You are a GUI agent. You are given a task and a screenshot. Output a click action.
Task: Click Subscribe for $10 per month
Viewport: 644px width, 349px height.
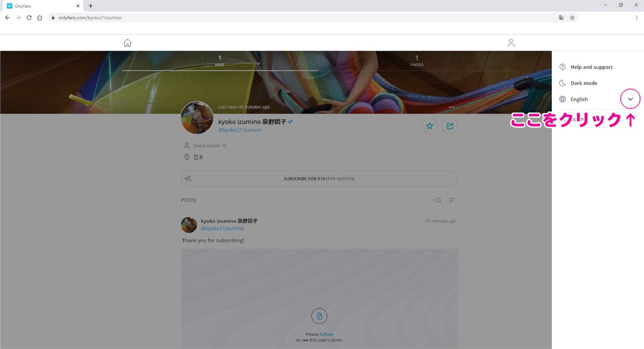pyautogui.click(x=319, y=179)
